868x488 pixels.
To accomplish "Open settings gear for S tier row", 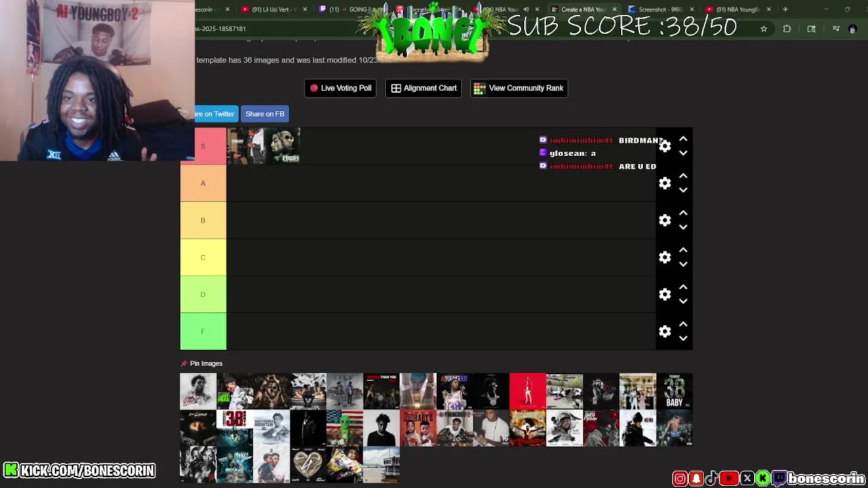I will click(x=665, y=146).
